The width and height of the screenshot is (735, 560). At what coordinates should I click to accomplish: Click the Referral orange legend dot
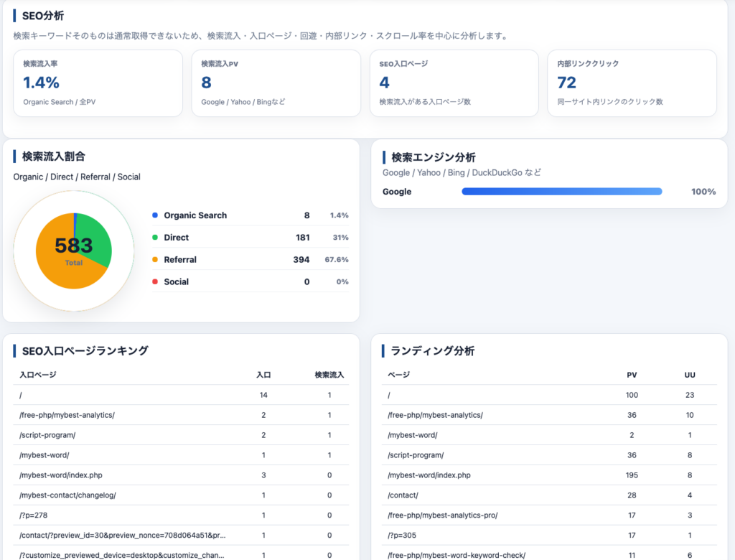coord(155,259)
